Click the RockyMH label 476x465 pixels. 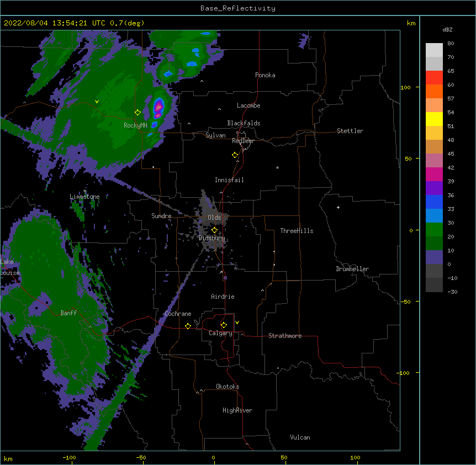click(135, 125)
